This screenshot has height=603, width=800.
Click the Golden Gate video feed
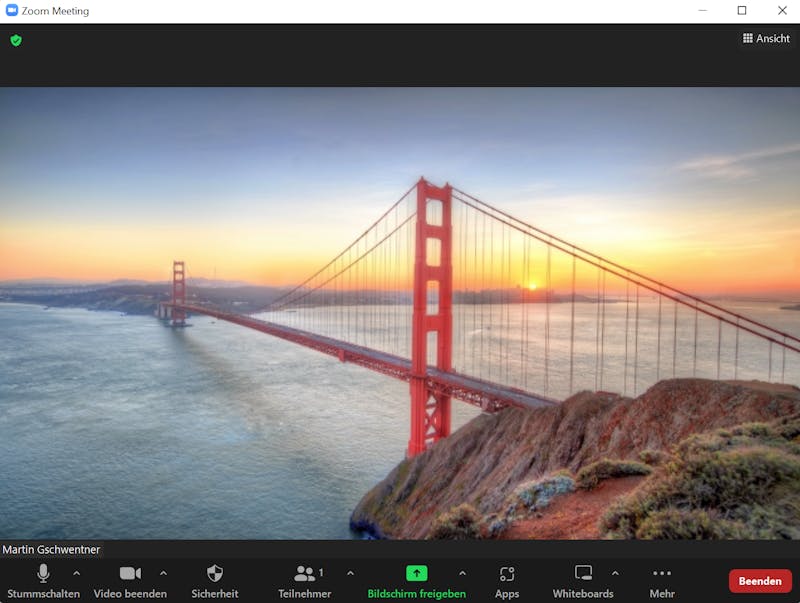click(x=400, y=313)
